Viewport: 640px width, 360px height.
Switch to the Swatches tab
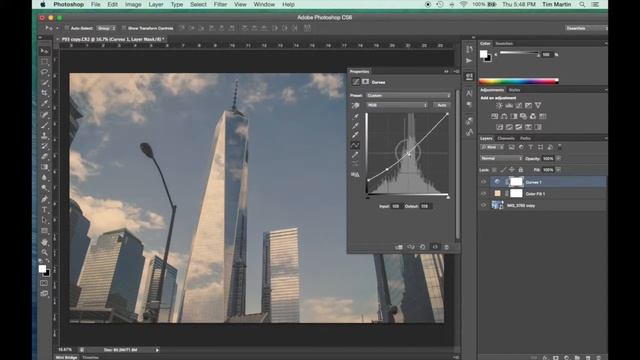point(504,43)
